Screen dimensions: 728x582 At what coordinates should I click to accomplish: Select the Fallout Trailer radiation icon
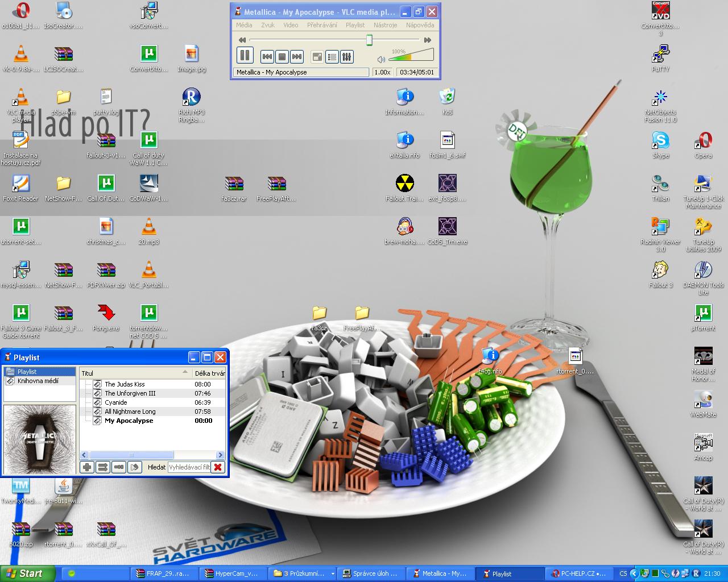coord(405,188)
